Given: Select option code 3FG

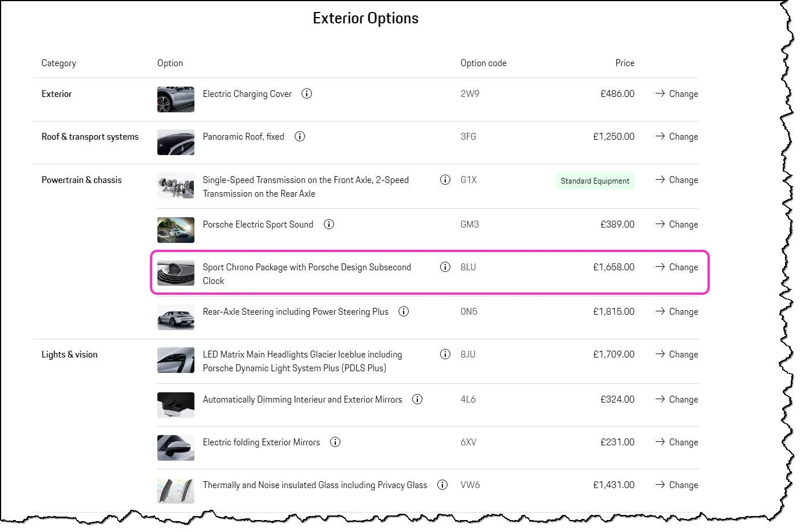Looking at the screenshot, I should click(x=468, y=136).
